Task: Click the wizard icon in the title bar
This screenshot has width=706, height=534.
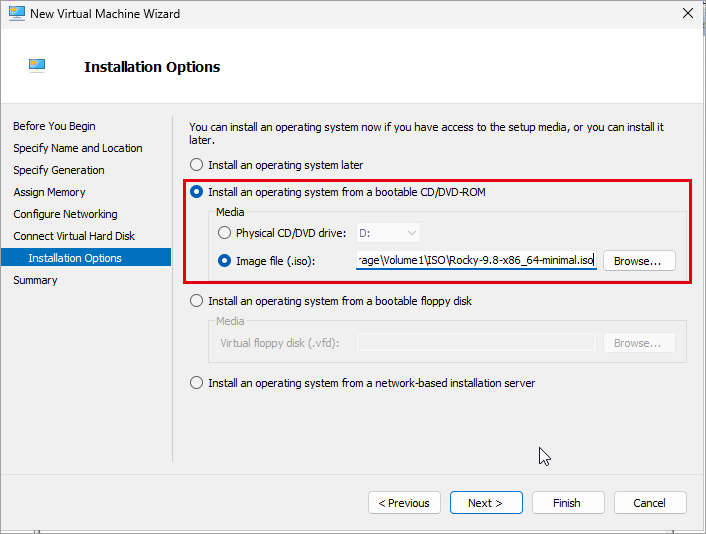Action: pos(17,14)
